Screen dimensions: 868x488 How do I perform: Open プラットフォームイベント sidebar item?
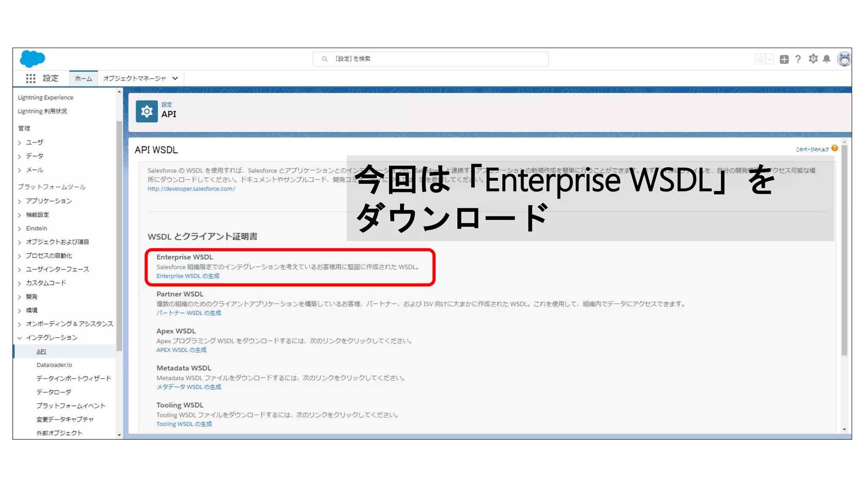[x=71, y=405]
